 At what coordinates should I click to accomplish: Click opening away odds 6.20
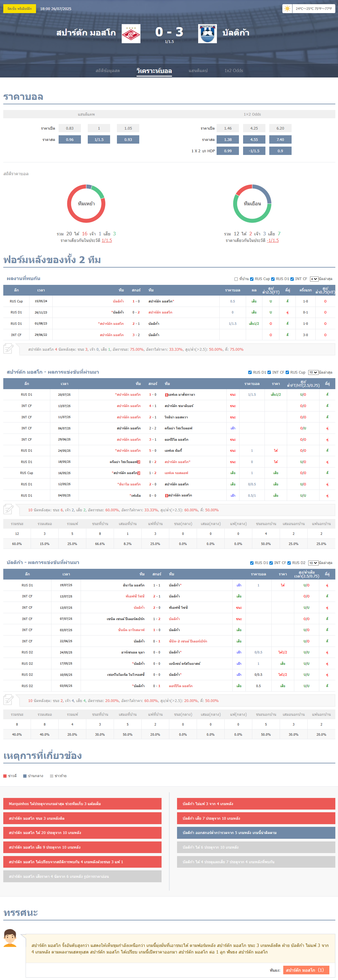[x=280, y=128]
